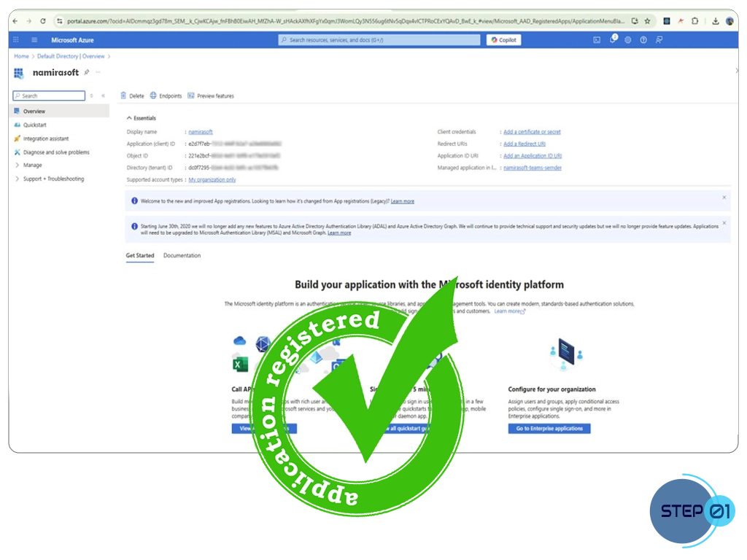Pin namirasoft app with the pin icon
Image resolution: width=747 pixels, height=560 pixels.
pos(87,72)
